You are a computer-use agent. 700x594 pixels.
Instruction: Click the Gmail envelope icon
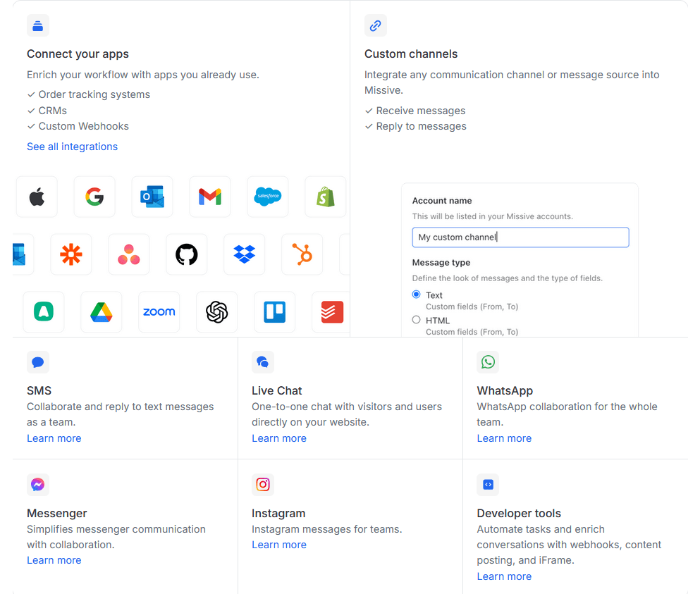pos(210,197)
